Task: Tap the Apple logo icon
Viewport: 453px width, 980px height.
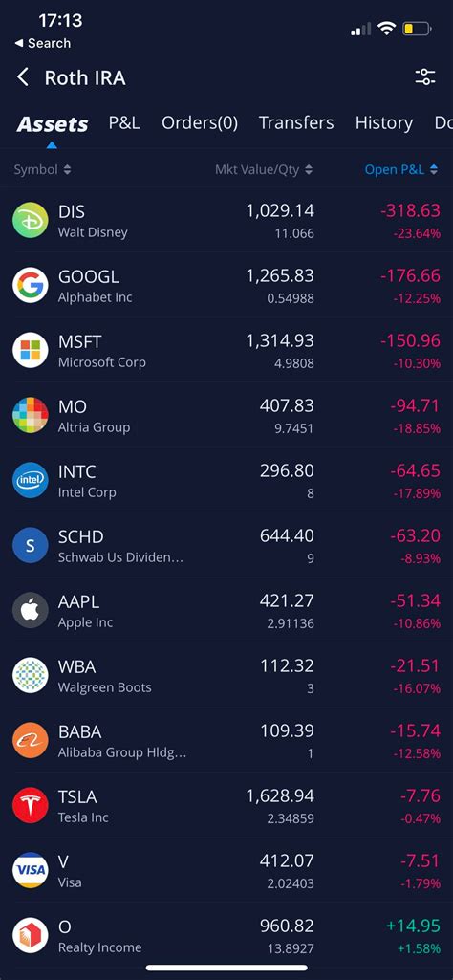Action: click(x=30, y=610)
